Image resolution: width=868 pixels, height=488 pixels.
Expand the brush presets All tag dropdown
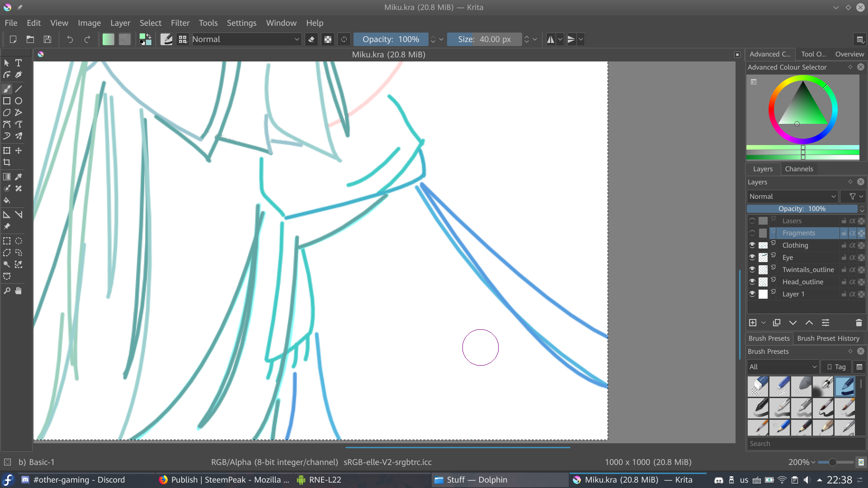[783, 367]
